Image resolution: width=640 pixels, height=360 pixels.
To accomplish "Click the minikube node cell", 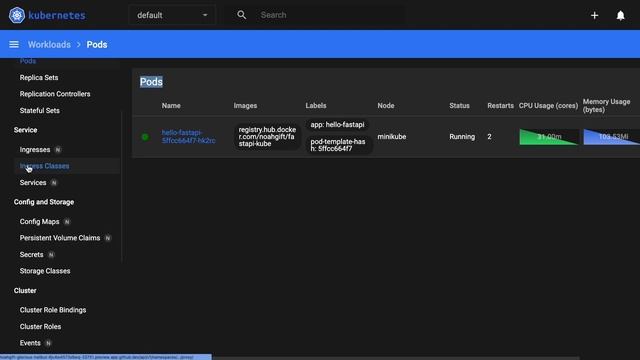I will click(391, 137).
